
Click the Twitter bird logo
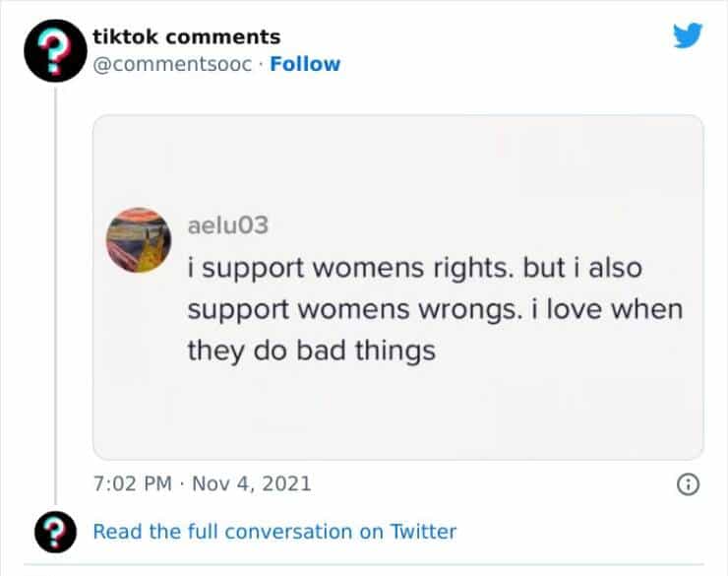(x=688, y=35)
